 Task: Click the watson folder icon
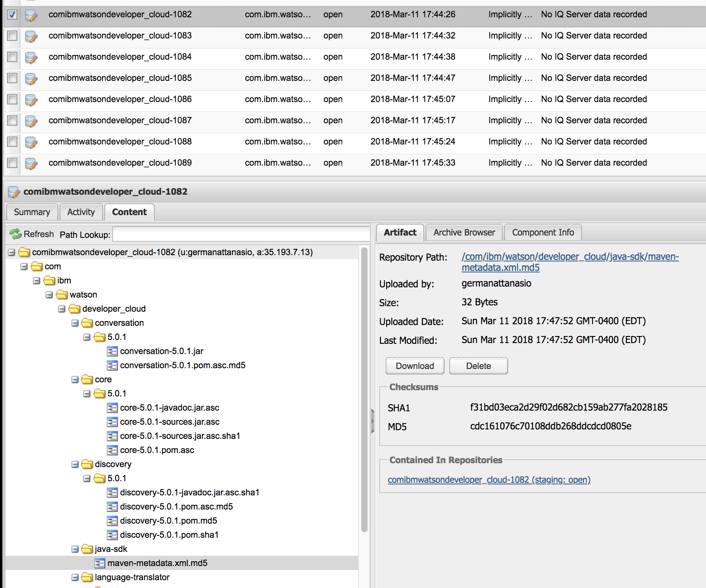coord(62,294)
